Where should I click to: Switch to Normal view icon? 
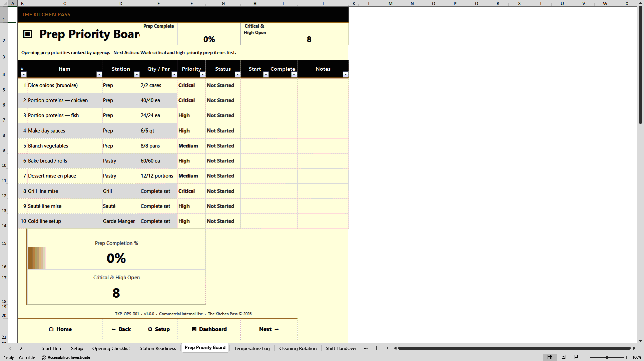tap(550, 357)
